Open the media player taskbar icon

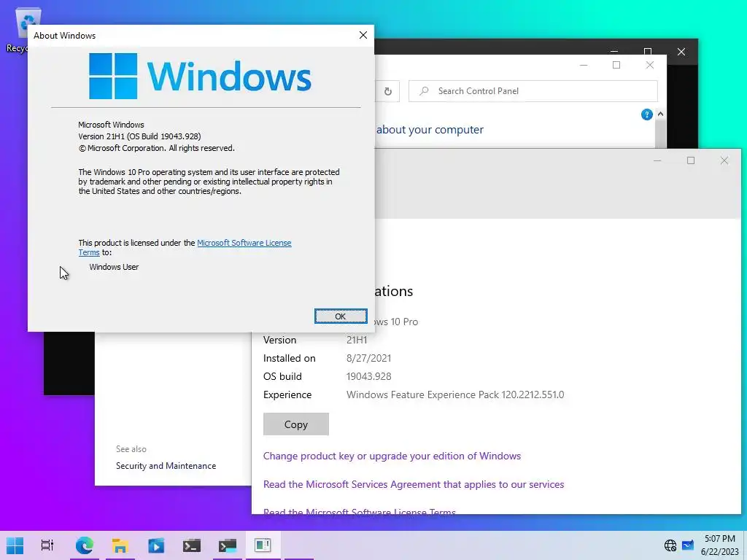tap(156, 545)
